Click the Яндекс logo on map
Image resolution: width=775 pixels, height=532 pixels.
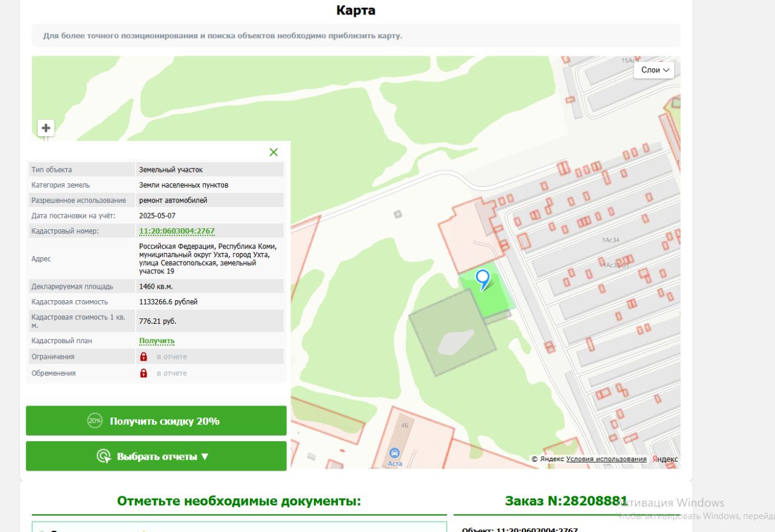point(665,459)
